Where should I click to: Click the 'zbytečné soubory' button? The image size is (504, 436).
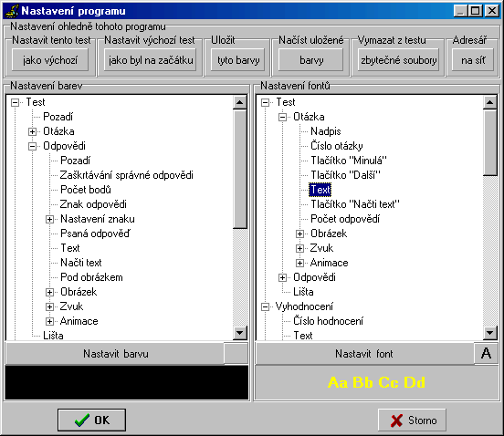[399, 60]
